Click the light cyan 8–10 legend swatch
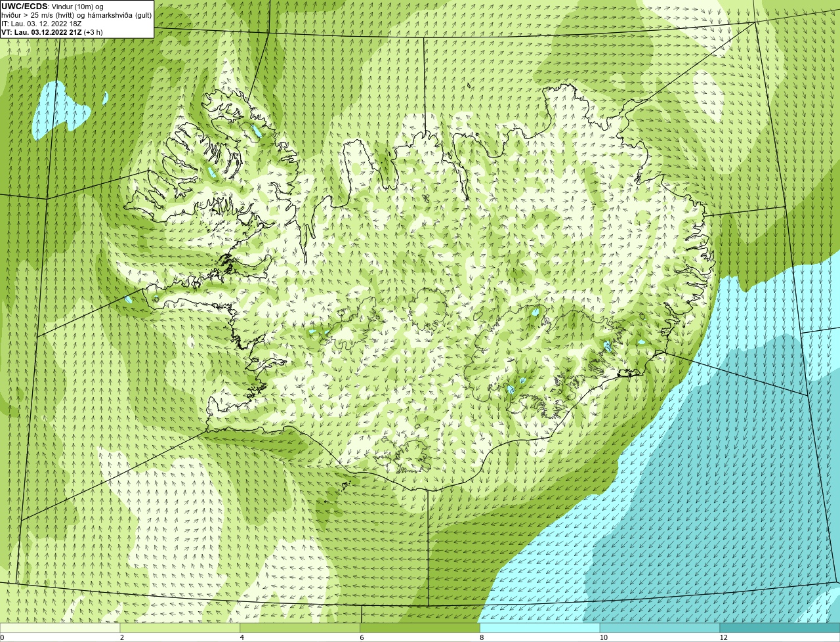 click(540, 628)
